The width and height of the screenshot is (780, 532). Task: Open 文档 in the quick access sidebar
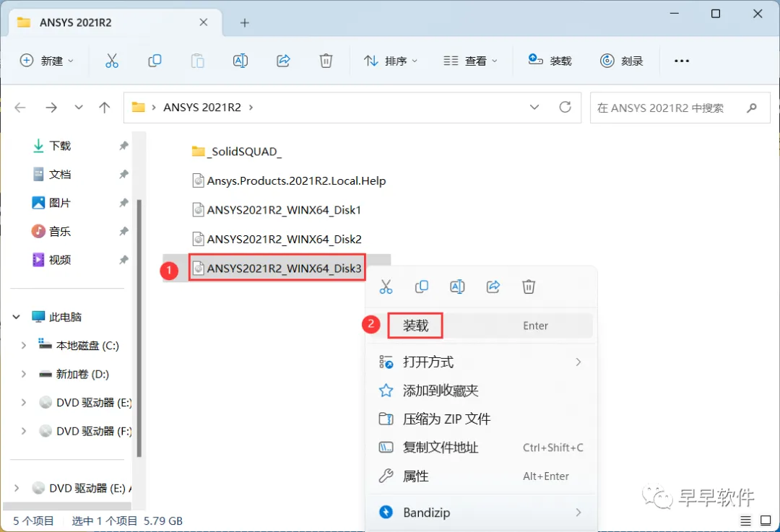[x=60, y=174]
